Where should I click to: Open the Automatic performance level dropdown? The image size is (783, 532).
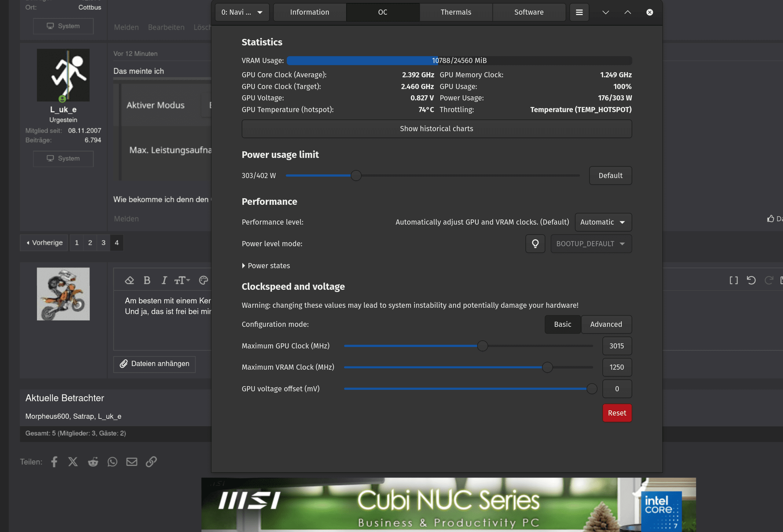(x=603, y=222)
